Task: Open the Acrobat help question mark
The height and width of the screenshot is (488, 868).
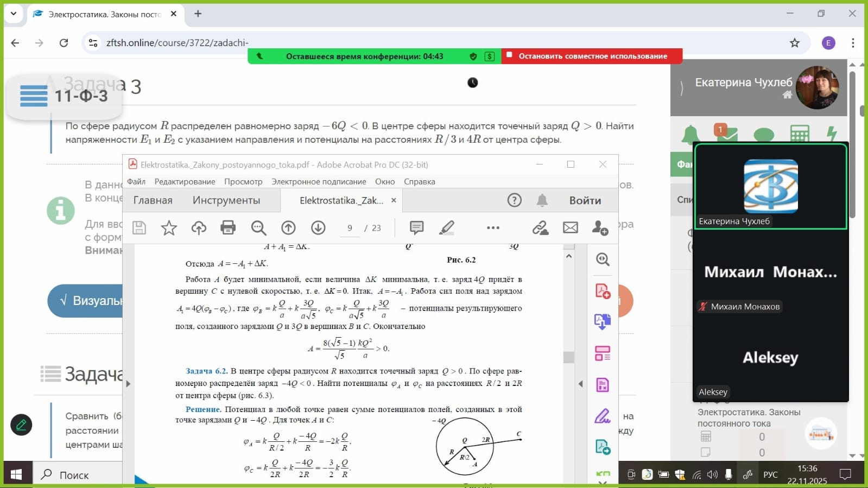Action: (x=514, y=200)
